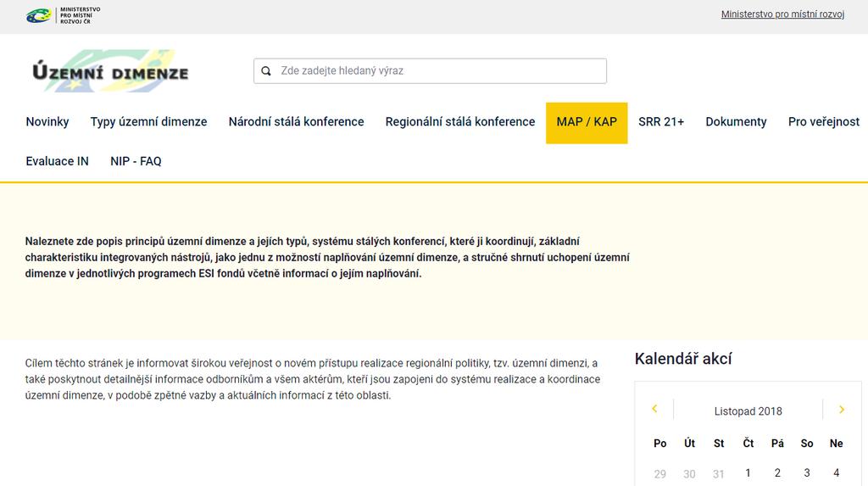868x486 pixels.
Task: Click the Ministerstvo pro místní rozvoj ČR logo
Action: point(63,15)
